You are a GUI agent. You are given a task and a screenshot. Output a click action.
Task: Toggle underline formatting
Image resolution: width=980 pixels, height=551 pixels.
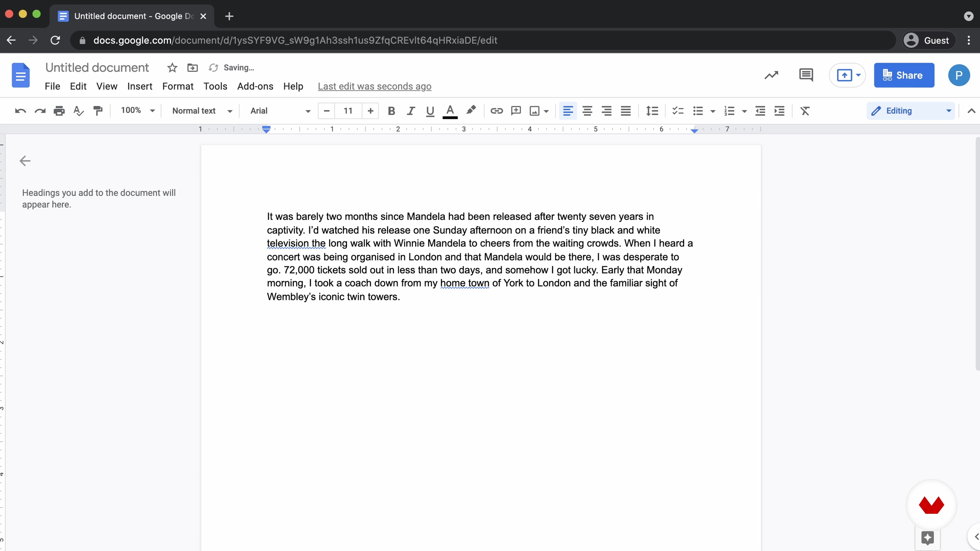point(430,111)
